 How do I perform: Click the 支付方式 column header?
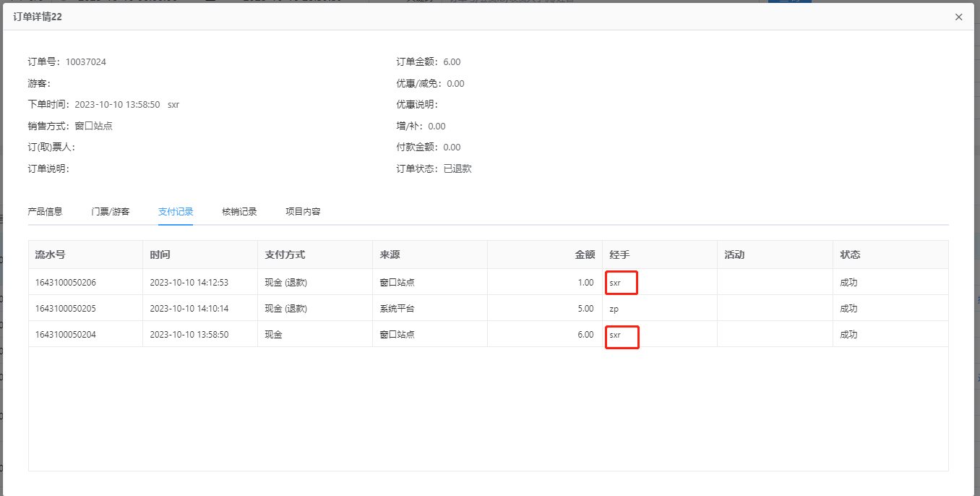[x=285, y=255]
